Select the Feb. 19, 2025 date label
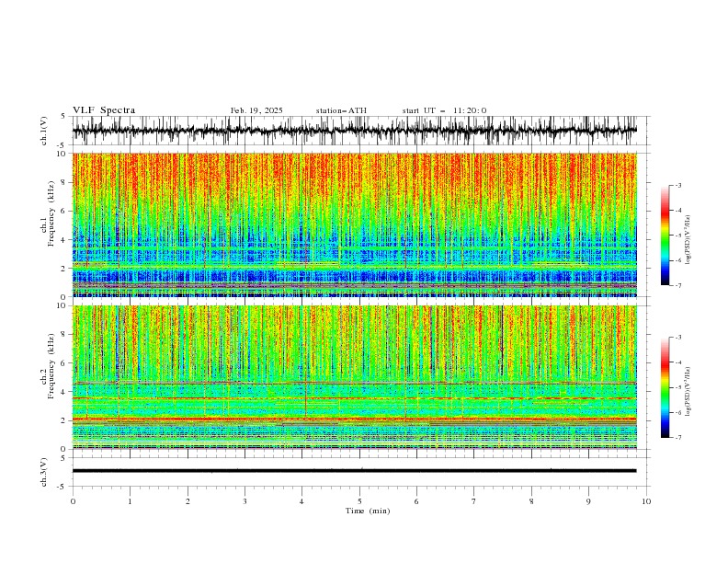This screenshot has width=728, height=563. 256,110
